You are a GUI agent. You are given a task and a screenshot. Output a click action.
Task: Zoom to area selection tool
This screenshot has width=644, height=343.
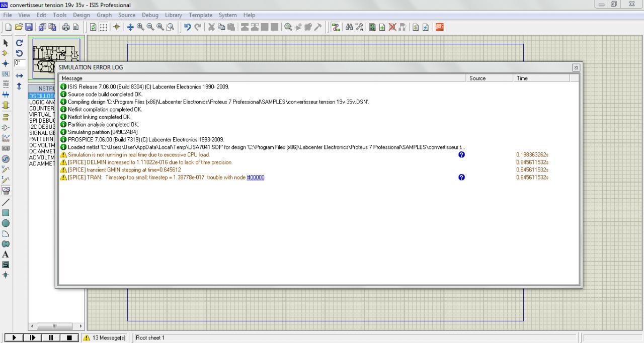[x=171, y=27]
